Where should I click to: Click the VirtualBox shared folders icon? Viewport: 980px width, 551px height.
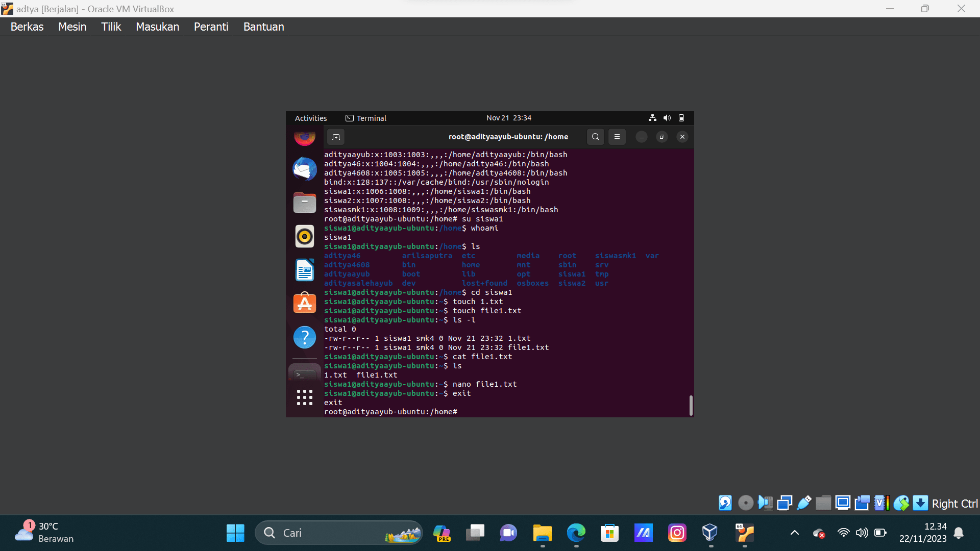coord(823,503)
